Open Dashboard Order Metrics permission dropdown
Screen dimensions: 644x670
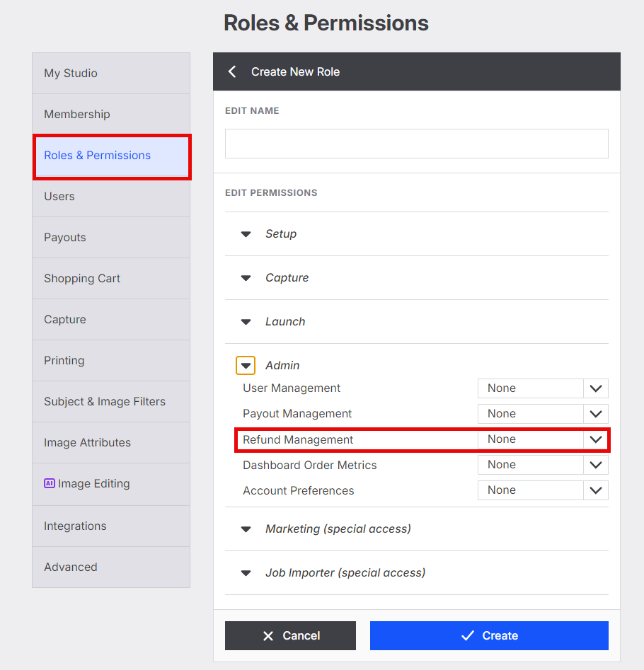(543, 465)
